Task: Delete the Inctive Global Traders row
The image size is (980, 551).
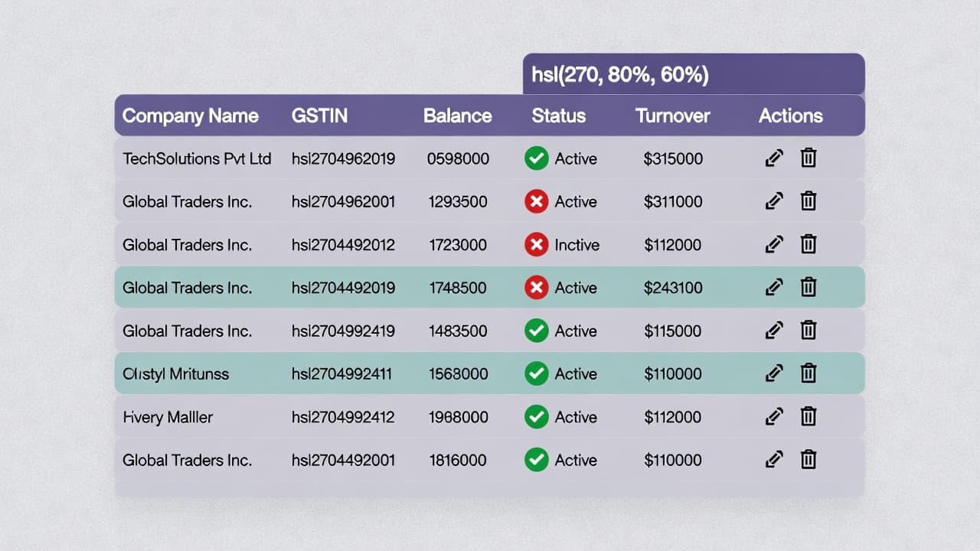Action: [808, 243]
